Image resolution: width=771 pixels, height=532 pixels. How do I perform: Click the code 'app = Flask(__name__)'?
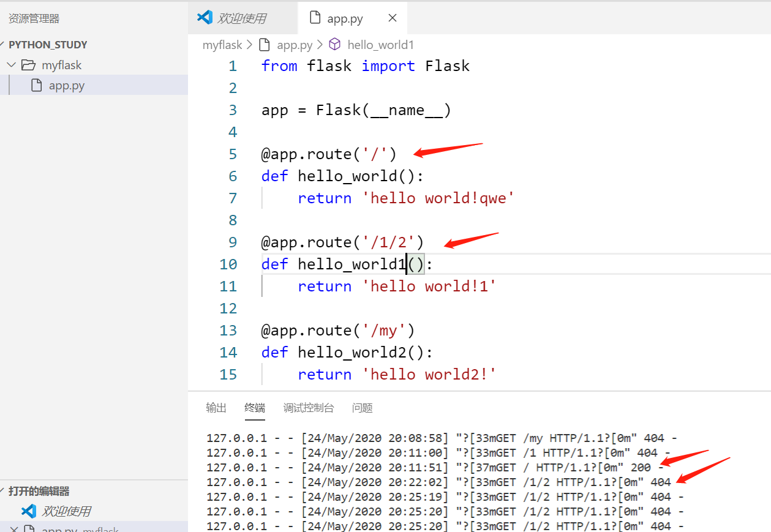356,110
